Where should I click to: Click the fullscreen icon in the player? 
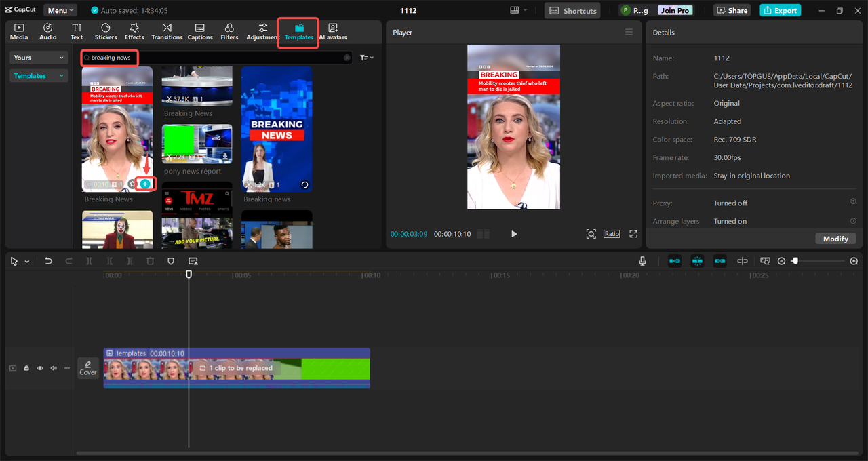coord(633,234)
